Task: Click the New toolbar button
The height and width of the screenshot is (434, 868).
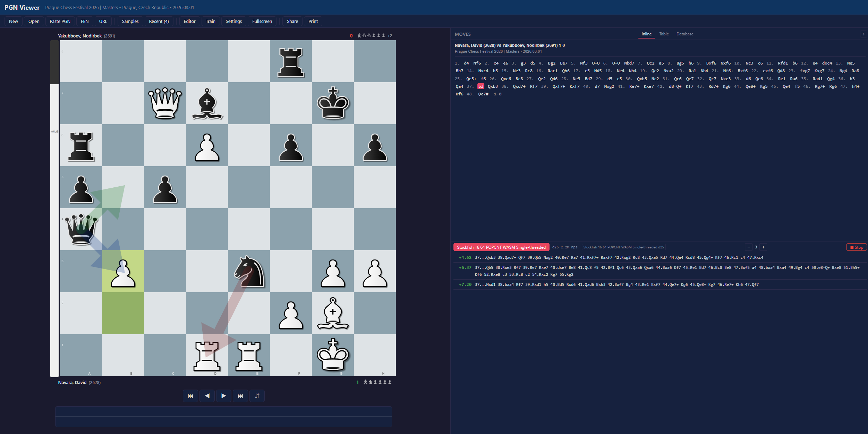Action: (14, 21)
